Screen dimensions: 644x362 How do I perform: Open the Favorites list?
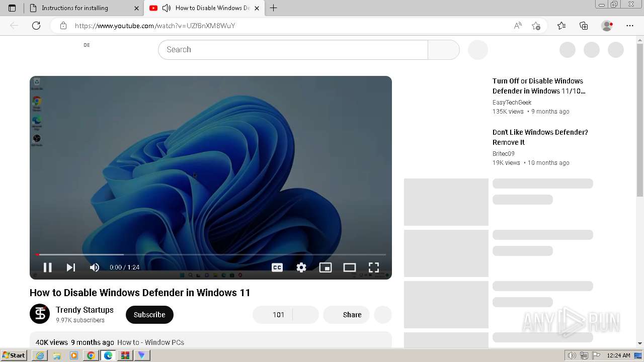click(561, 26)
